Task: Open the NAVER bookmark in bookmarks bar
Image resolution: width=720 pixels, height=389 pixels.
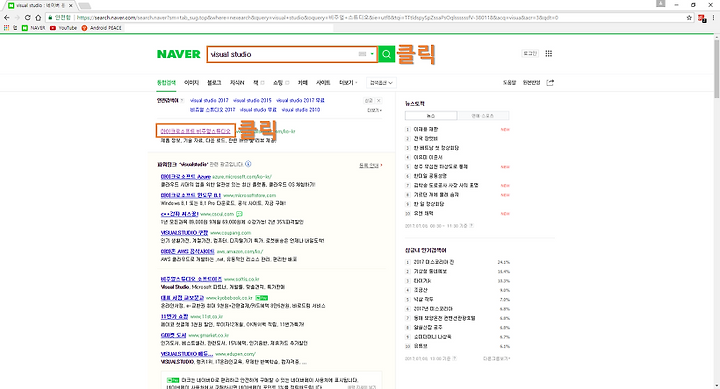Action: point(34,28)
